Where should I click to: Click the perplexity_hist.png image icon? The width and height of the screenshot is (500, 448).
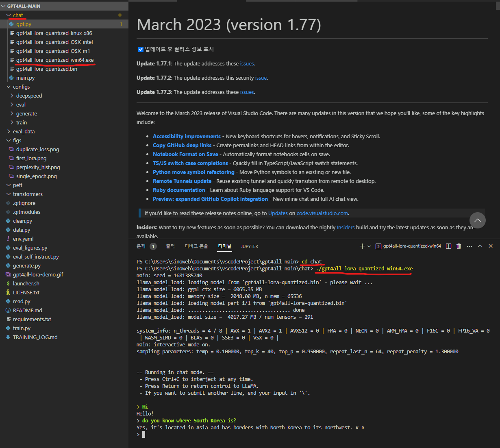[11, 167]
